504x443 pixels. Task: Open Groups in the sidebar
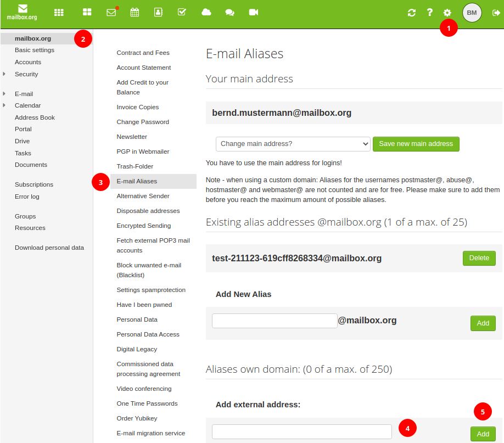click(x=25, y=216)
